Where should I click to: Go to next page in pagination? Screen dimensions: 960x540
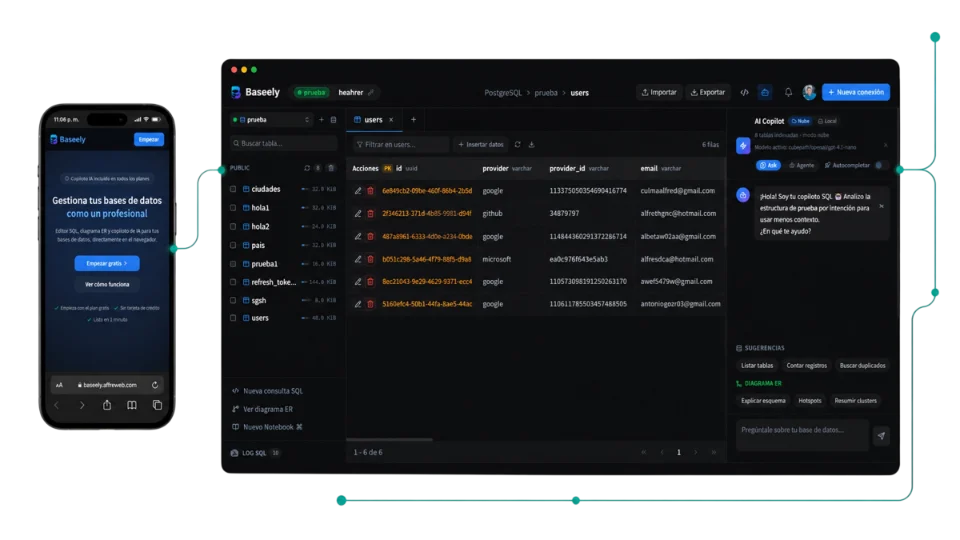696,452
